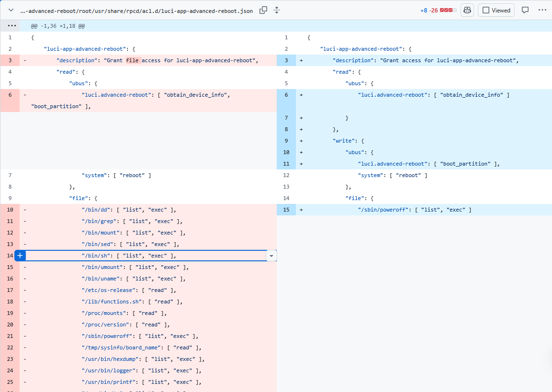Open the file's more options menu
The image size is (552, 392).
542,10
